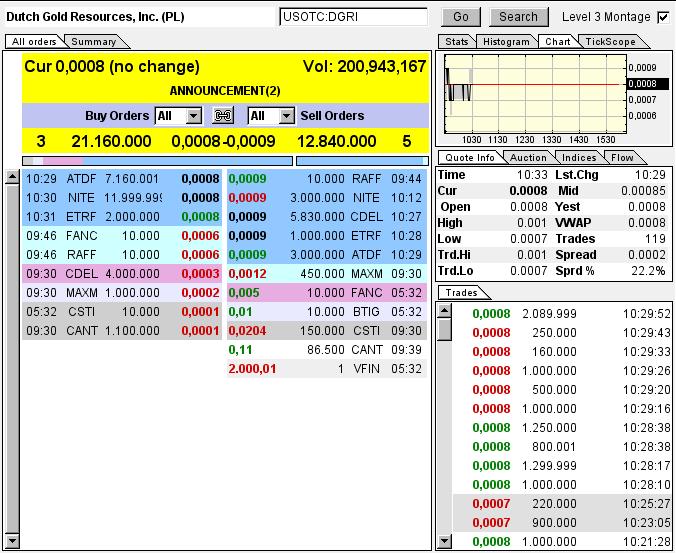Open the Sell Orders filter dropdown
Image resolution: width=676 pixels, height=553 pixels.
click(286, 116)
